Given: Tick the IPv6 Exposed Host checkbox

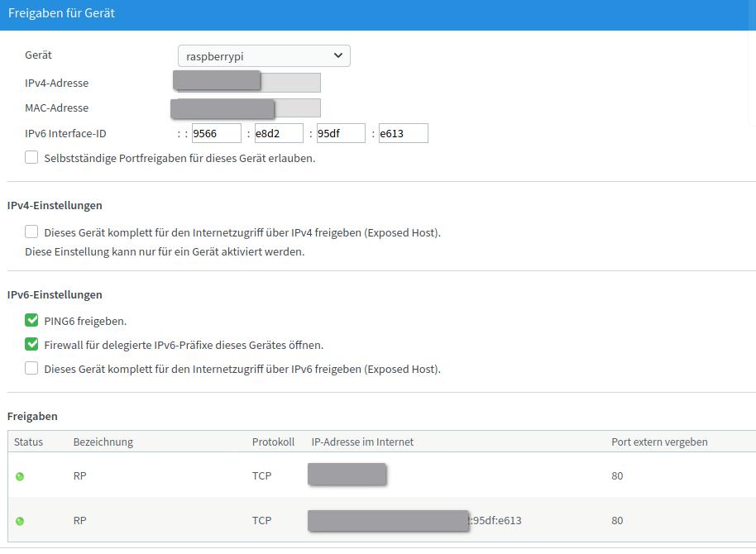Looking at the screenshot, I should point(31,369).
